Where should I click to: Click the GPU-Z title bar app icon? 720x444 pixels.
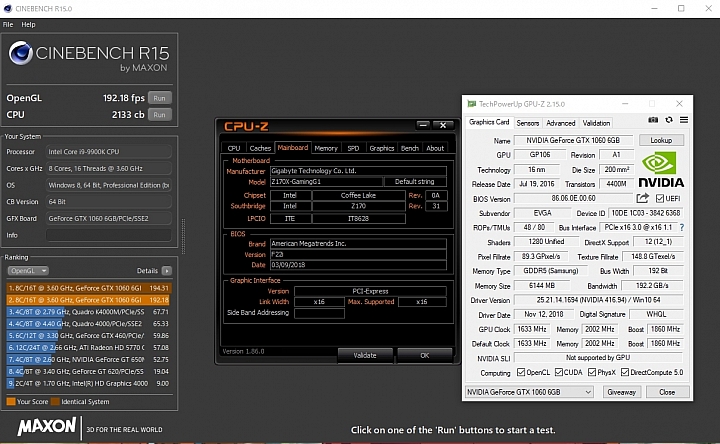(x=472, y=104)
